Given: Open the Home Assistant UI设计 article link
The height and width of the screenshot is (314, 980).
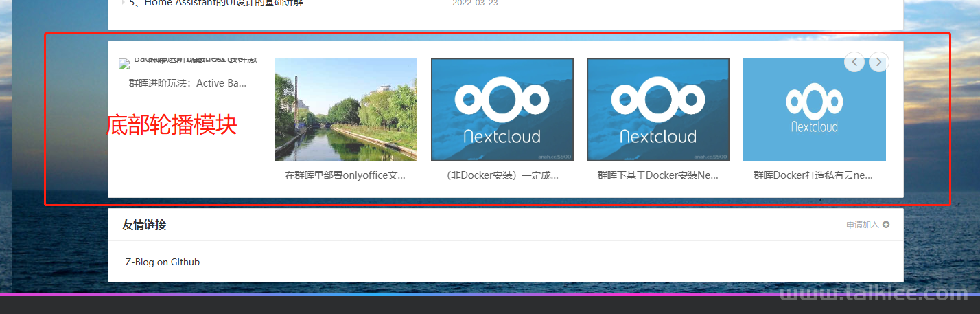Looking at the screenshot, I should point(216,3).
